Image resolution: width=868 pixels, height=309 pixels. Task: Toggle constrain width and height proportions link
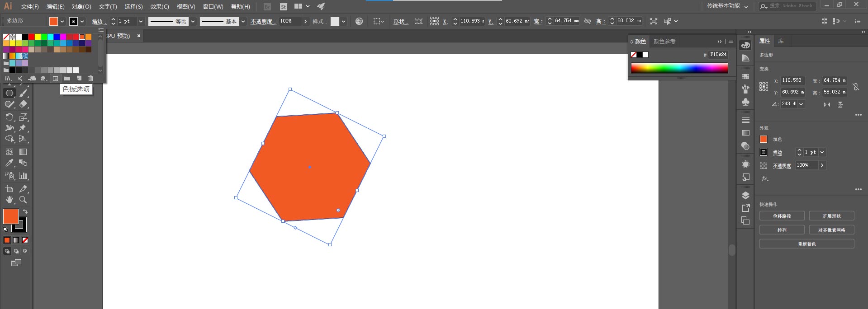point(588,21)
